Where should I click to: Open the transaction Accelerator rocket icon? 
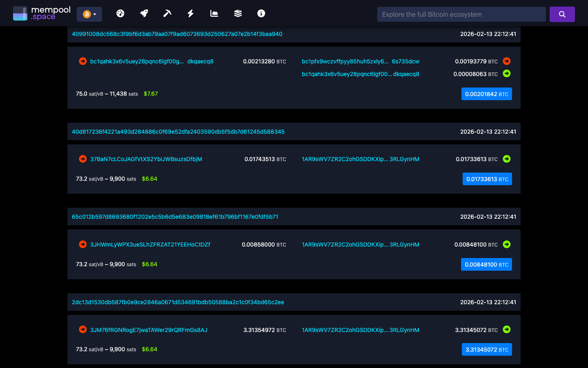pyautogui.click(x=144, y=13)
